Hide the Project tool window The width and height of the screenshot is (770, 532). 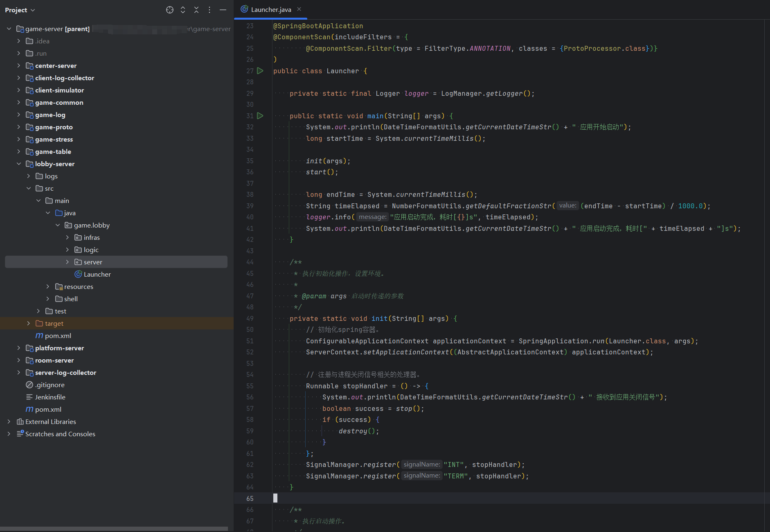pyautogui.click(x=223, y=10)
